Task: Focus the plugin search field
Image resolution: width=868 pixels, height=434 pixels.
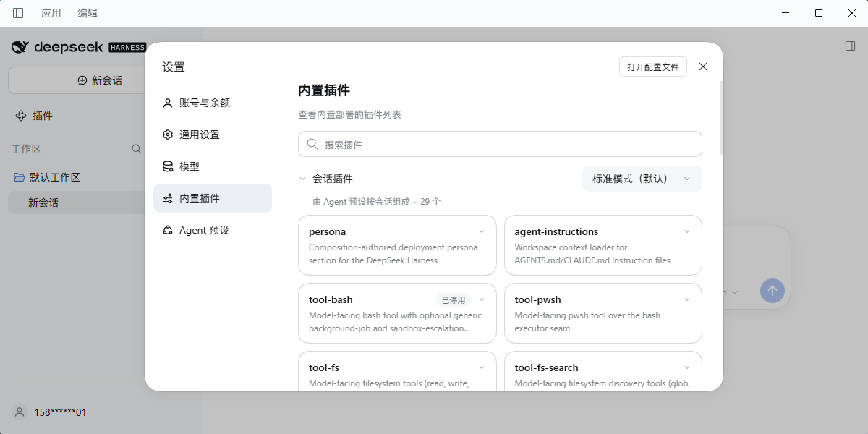Action: [500, 144]
